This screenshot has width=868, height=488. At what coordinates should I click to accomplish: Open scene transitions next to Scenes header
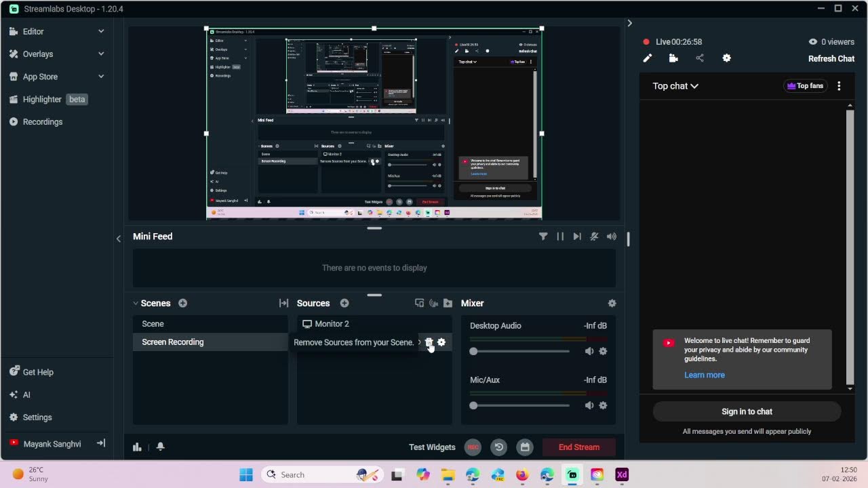click(283, 303)
